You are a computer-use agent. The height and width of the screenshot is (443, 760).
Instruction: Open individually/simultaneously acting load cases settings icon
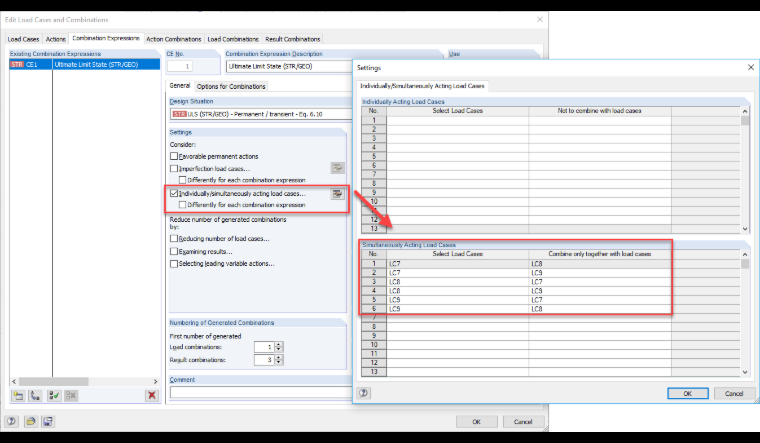[x=337, y=193]
